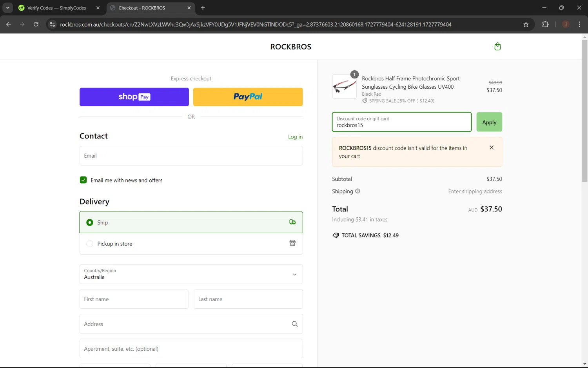Choose Pickup in store radio button

click(90, 244)
